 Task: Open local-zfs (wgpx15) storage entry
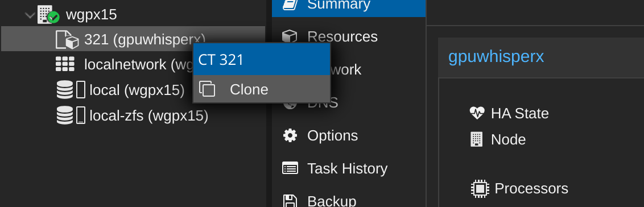[x=148, y=116]
